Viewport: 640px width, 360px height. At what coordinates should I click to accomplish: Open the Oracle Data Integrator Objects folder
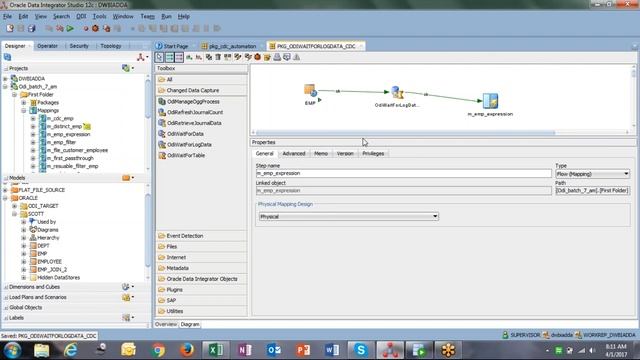point(202,279)
